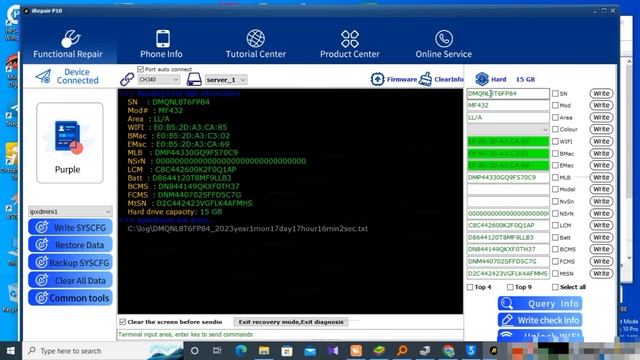
Task: Open the CH340 port dropdown
Action: tap(158, 80)
